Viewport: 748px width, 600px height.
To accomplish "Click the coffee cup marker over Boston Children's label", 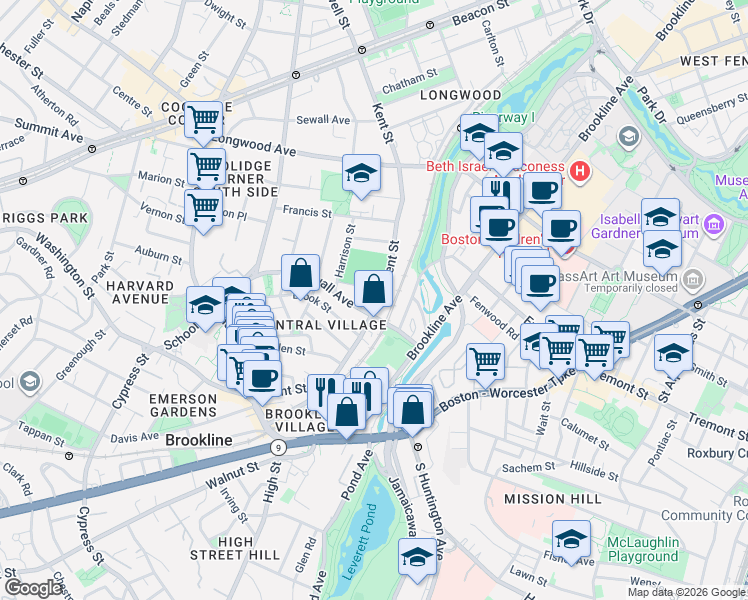I will click(499, 228).
